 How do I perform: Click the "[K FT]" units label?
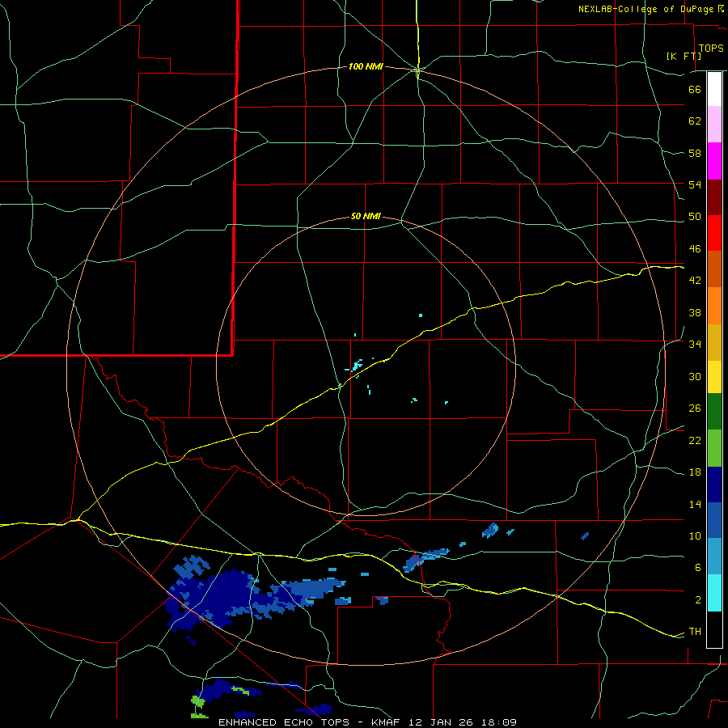684,56
